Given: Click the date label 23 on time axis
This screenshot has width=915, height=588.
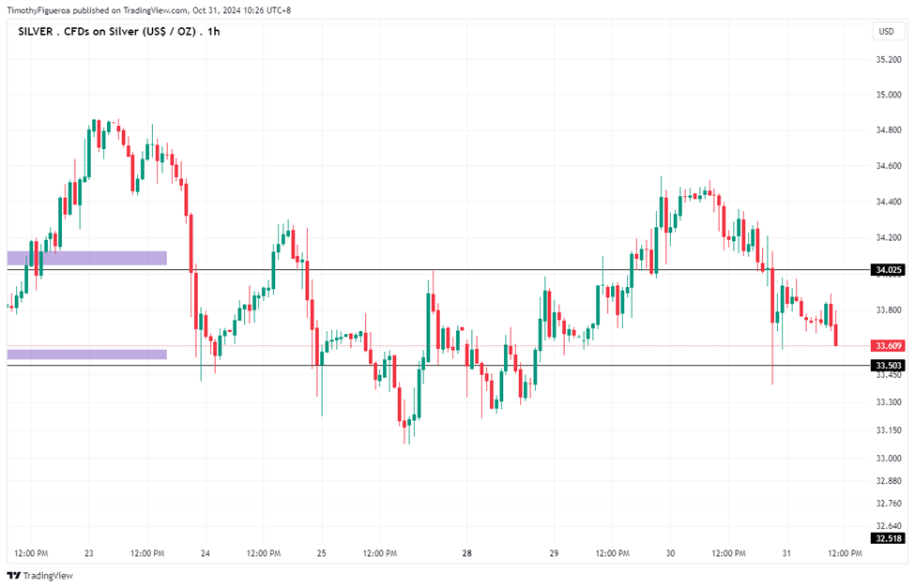Looking at the screenshot, I should (89, 553).
